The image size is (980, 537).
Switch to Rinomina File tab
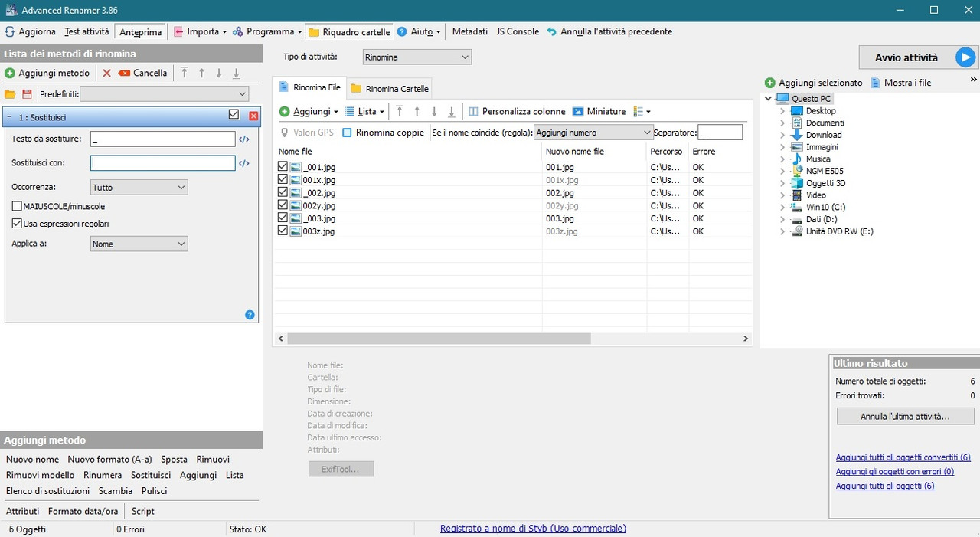[x=310, y=87]
